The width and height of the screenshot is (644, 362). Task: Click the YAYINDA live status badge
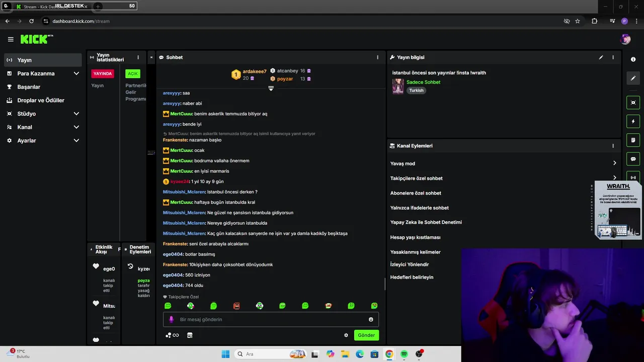point(103,74)
